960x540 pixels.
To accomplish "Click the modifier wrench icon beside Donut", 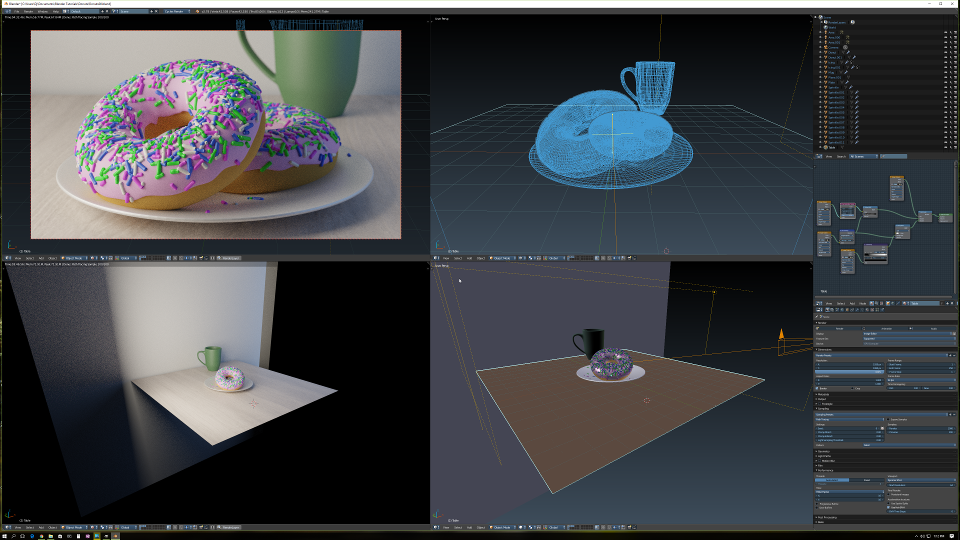I will (848, 52).
